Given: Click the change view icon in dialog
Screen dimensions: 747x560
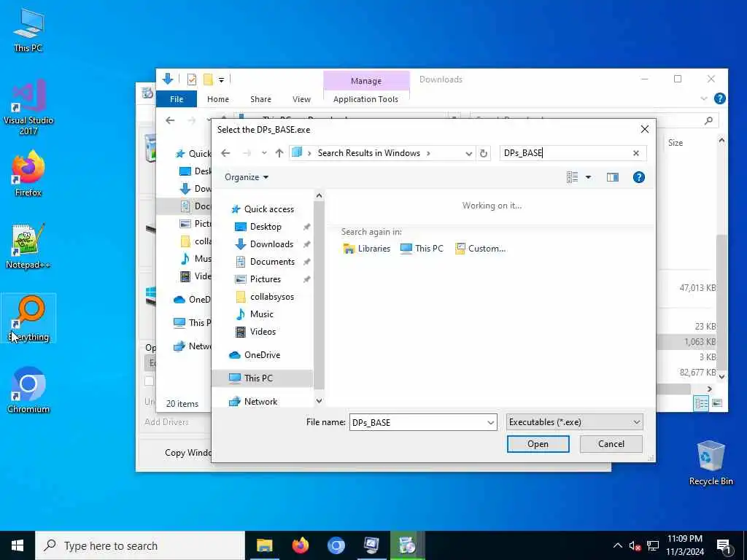Looking at the screenshot, I should (x=572, y=177).
